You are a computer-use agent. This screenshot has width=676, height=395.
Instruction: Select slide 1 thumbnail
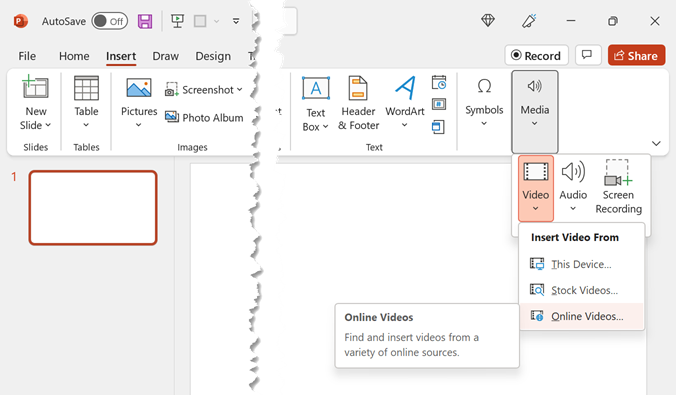click(93, 208)
